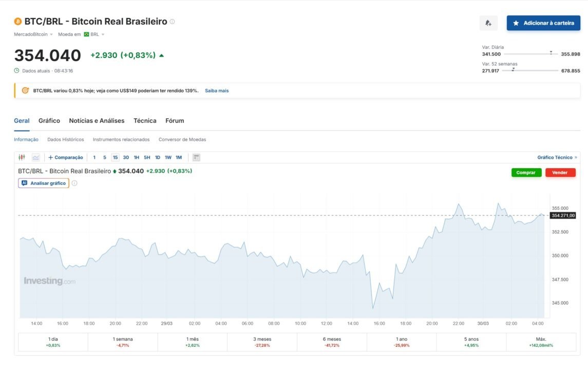Select the 1 semana performance period

pos(123,342)
